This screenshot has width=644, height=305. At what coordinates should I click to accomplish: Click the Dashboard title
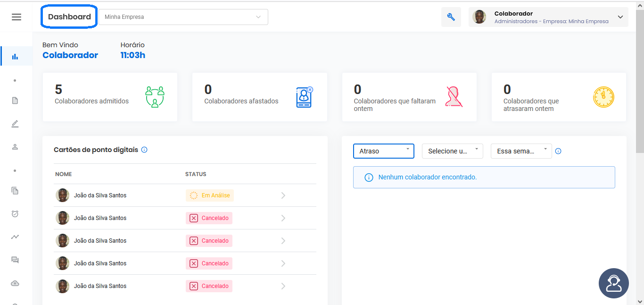point(69,17)
